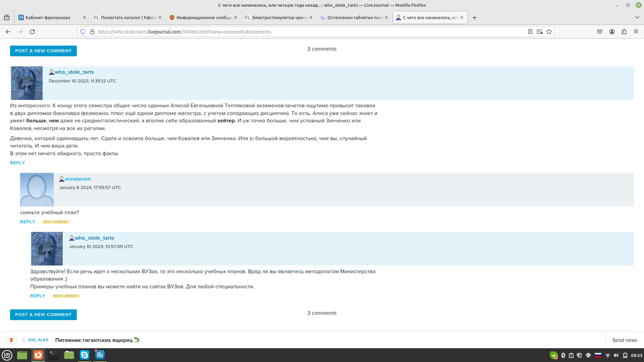Close the active LiveJournal tab
This screenshot has height=362, width=644.
click(x=460, y=18)
